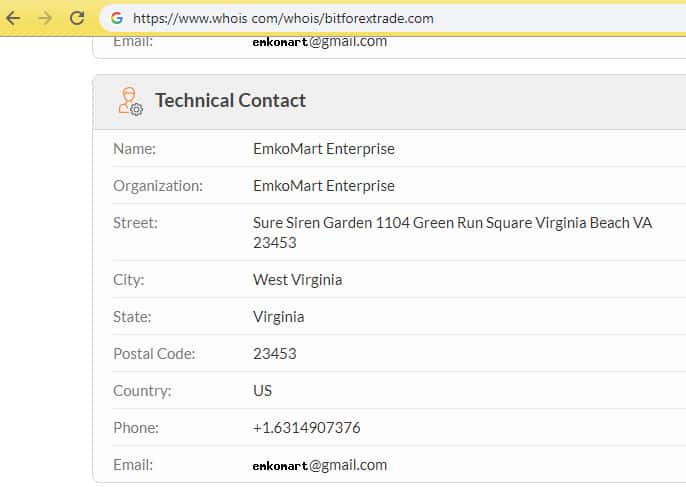Reload the page with refresh icon
The image size is (686, 487).
tap(77, 18)
